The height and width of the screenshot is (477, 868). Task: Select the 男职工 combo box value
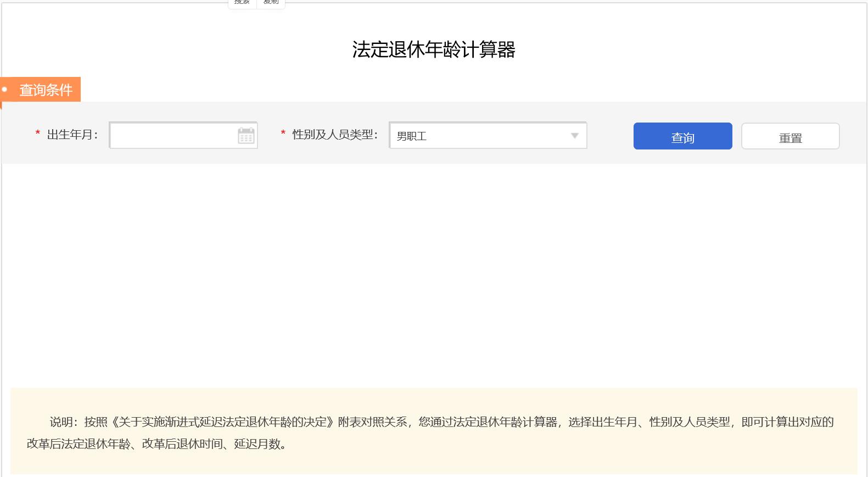tap(478, 136)
